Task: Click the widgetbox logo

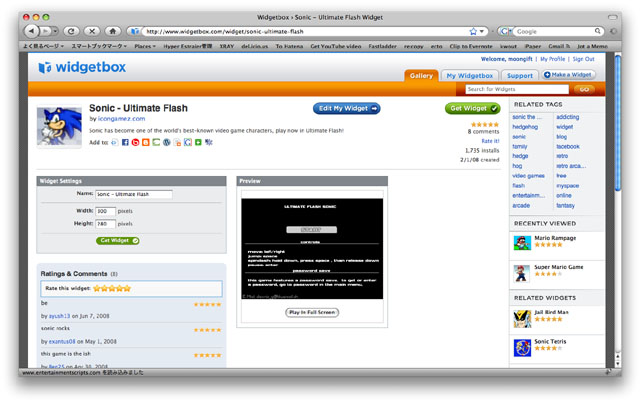Action: click(x=82, y=67)
